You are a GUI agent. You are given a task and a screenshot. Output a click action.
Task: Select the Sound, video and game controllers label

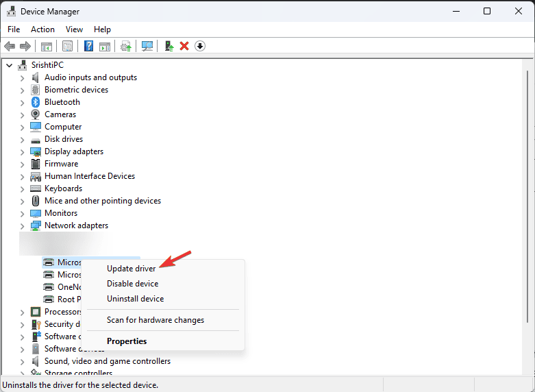[108, 361]
